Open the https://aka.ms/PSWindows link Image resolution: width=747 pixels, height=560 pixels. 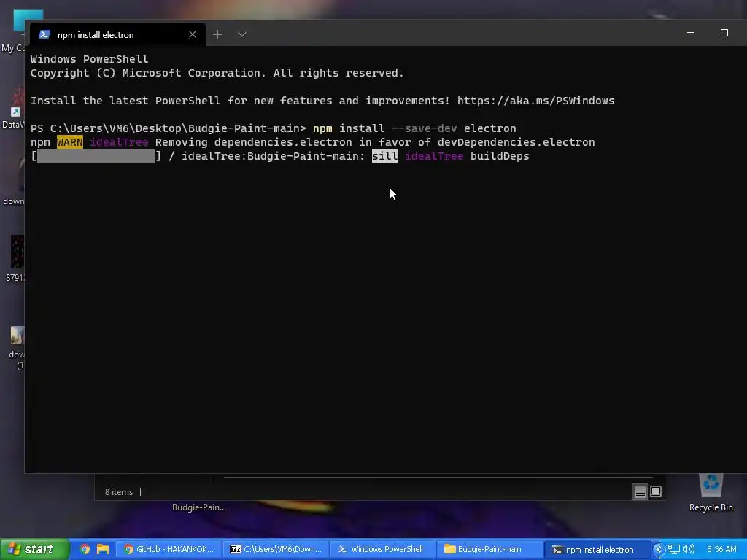tap(535, 101)
